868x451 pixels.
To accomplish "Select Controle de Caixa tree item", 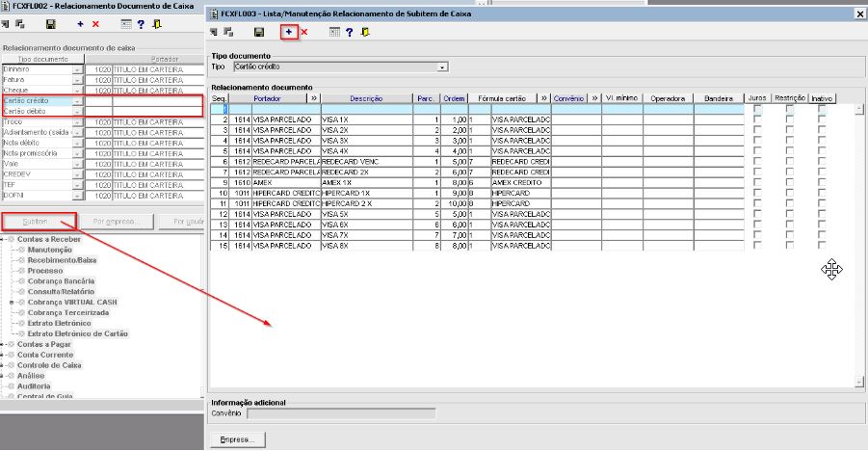I will coord(49,365).
